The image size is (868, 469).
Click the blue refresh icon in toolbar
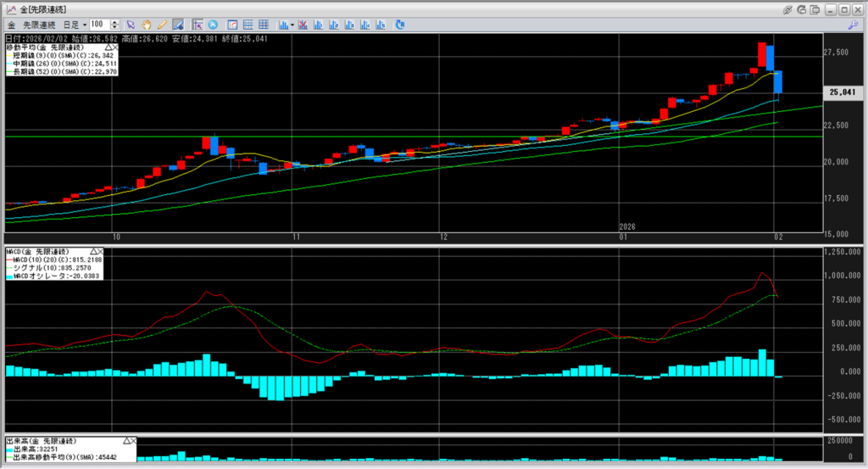point(400,25)
